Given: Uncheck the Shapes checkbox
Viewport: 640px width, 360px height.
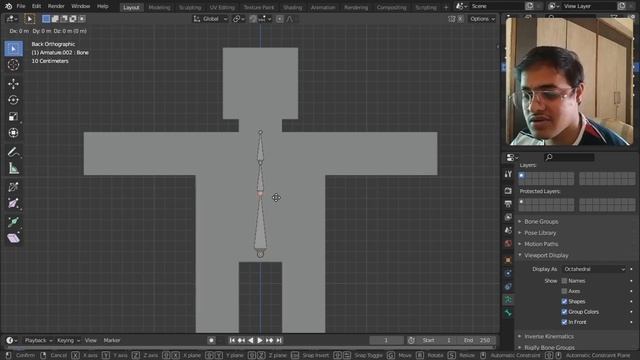Looking at the screenshot, I should [564, 301].
